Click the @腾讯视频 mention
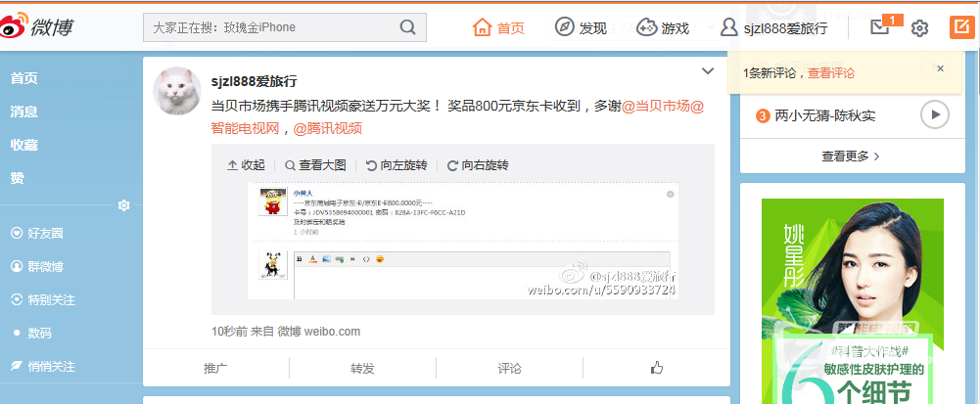 click(x=328, y=128)
